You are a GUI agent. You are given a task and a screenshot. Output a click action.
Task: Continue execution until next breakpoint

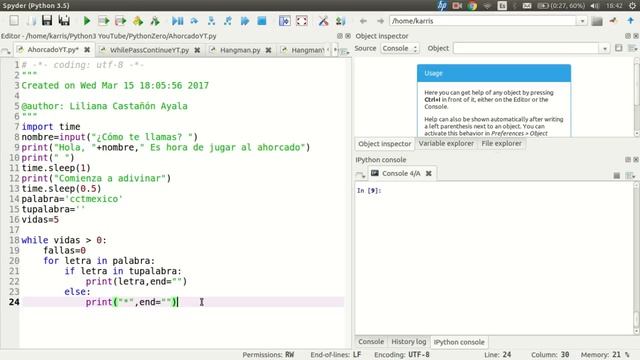[x=245, y=21]
